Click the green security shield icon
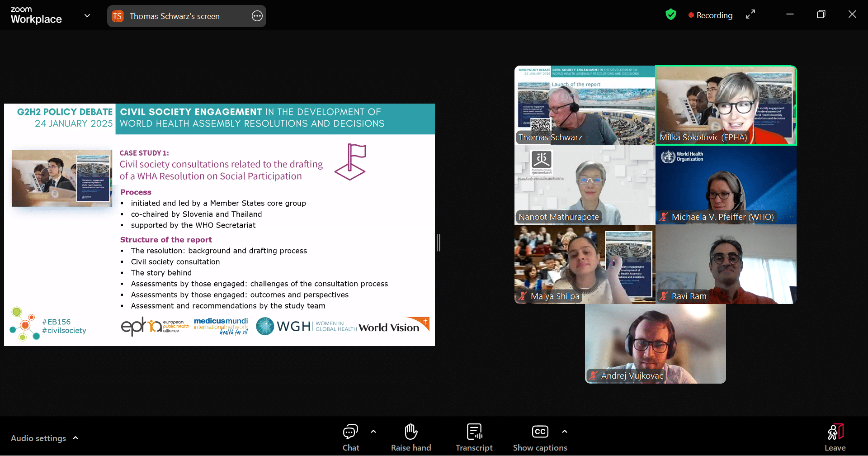Screen dimensions: 868x456 coord(671,15)
